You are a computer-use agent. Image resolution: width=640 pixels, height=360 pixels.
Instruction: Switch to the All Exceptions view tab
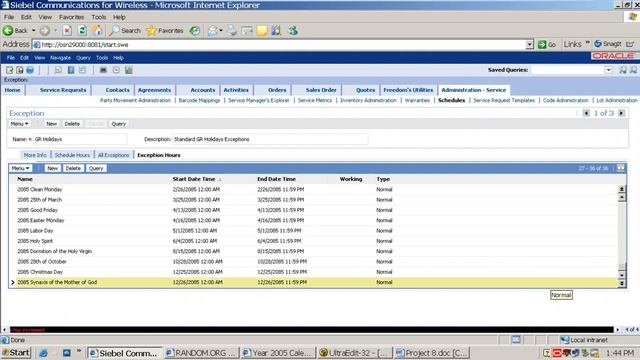113,155
